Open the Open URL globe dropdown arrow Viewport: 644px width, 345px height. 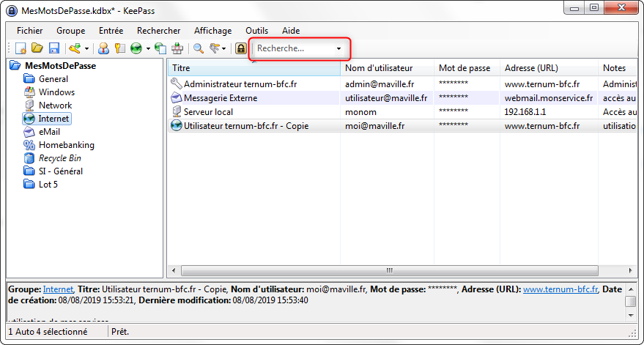tap(148, 49)
